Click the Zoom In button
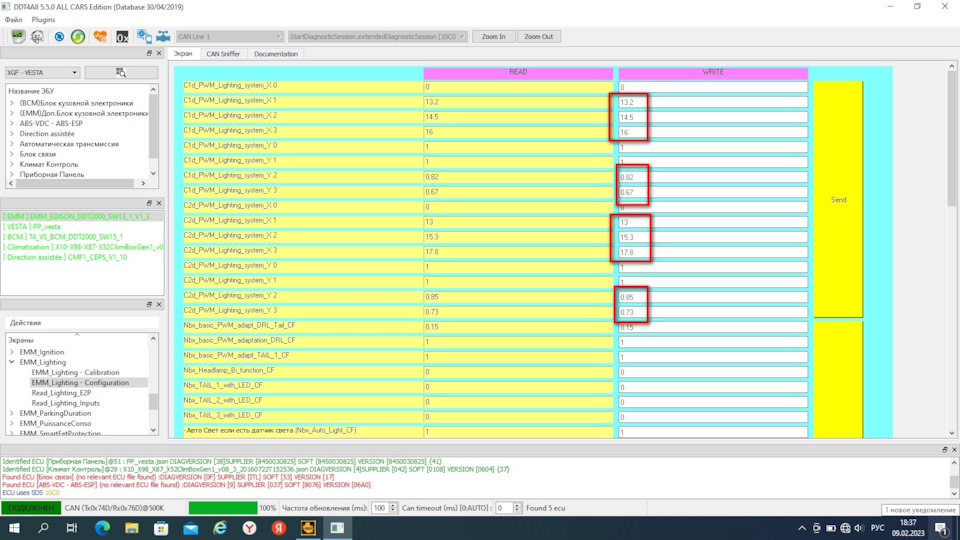The width and height of the screenshot is (960, 540). (x=493, y=36)
